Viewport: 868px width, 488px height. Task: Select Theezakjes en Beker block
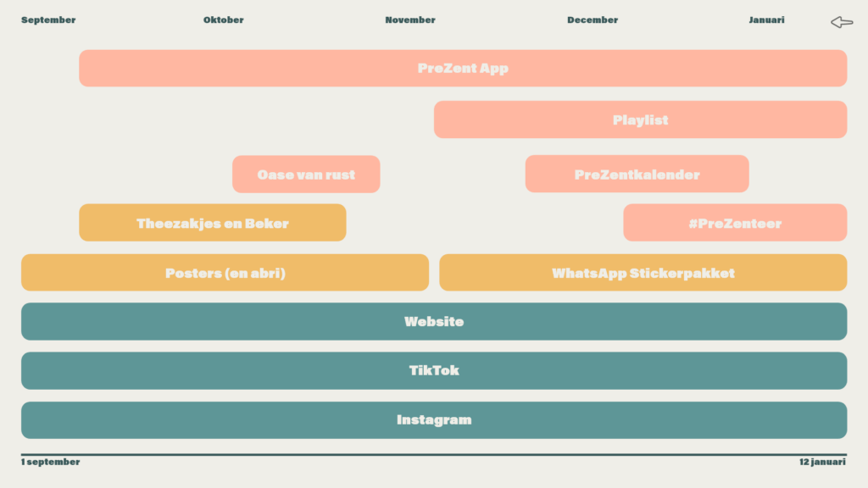coord(213,223)
